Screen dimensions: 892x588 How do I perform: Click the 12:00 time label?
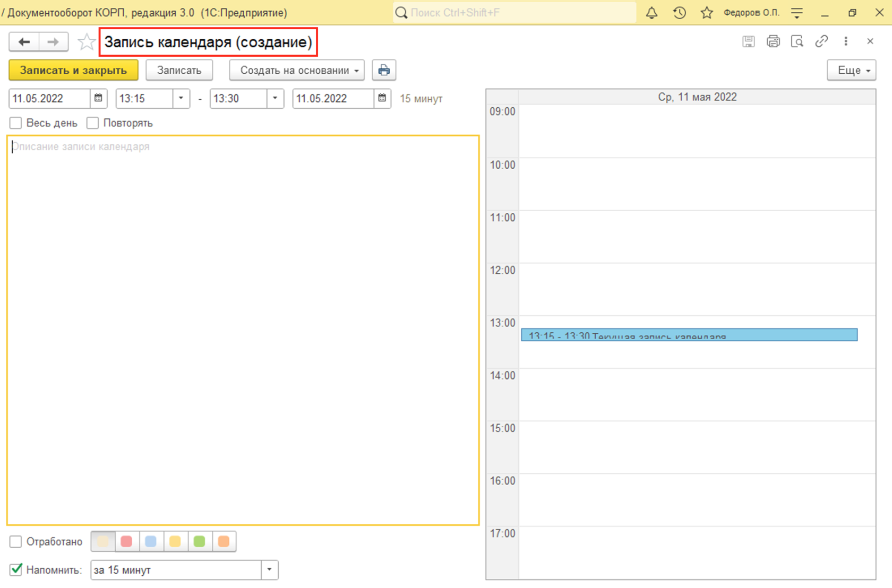point(502,270)
